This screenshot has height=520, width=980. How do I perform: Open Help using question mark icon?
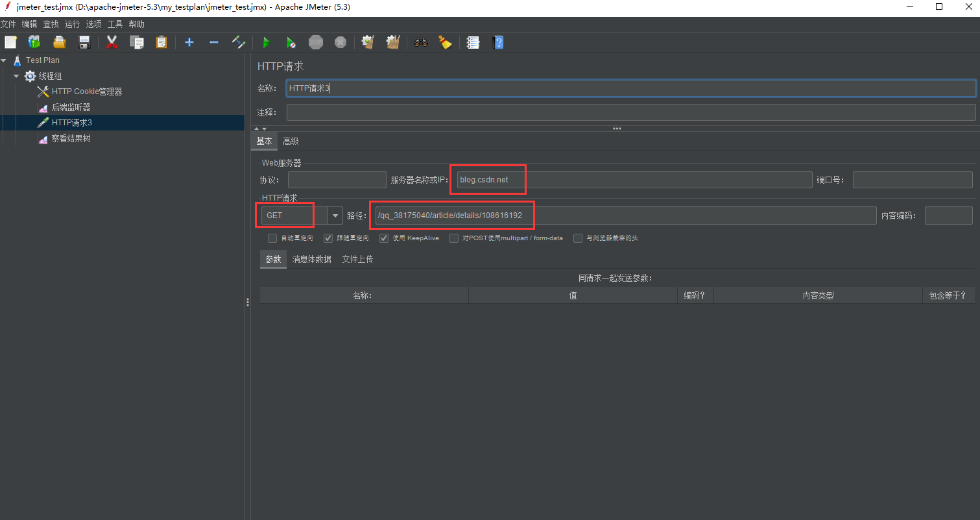(x=497, y=42)
